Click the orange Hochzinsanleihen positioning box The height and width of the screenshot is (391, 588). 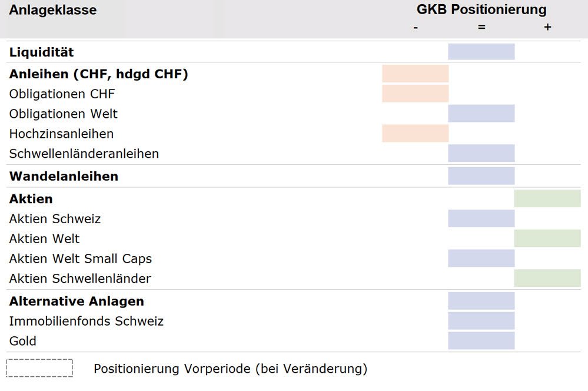pos(415,134)
